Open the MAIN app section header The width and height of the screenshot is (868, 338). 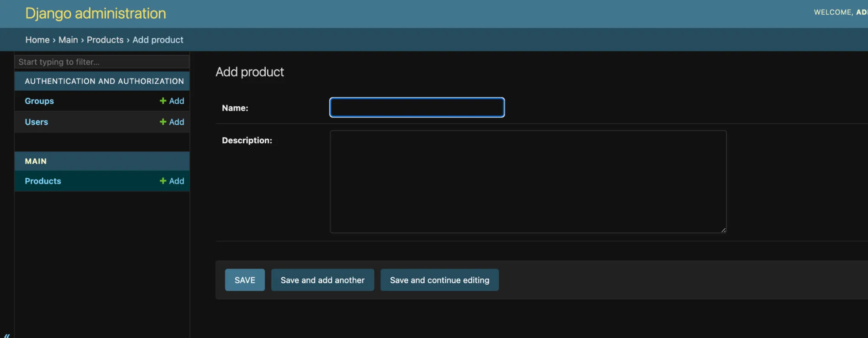[x=36, y=161]
